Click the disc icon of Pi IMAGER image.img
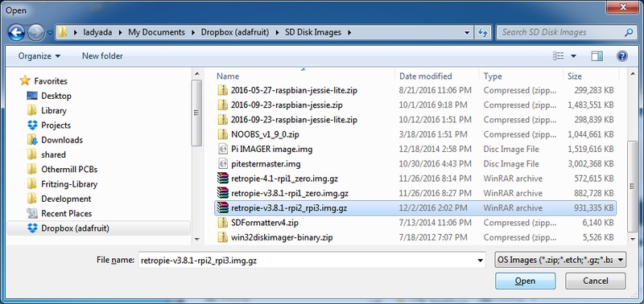 pyautogui.click(x=222, y=149)
